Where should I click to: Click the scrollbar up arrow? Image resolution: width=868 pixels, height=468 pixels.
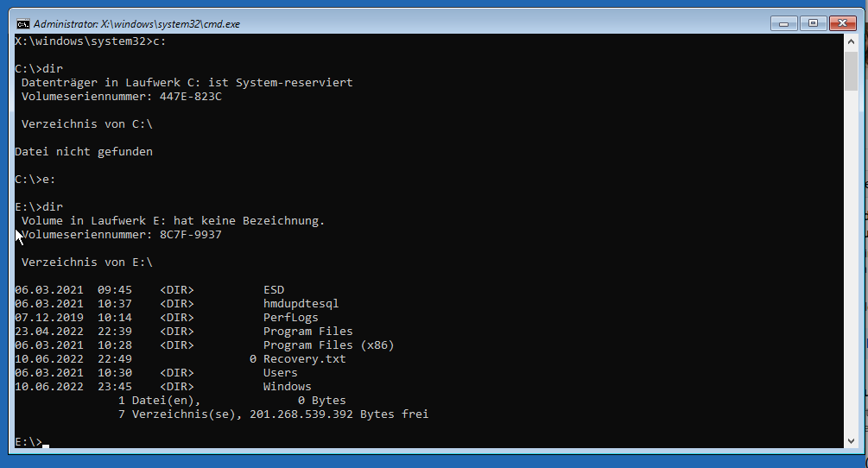851,41
